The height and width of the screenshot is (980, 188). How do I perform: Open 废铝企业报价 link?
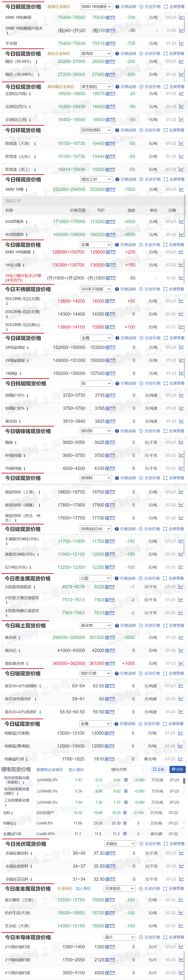point(59,54)
